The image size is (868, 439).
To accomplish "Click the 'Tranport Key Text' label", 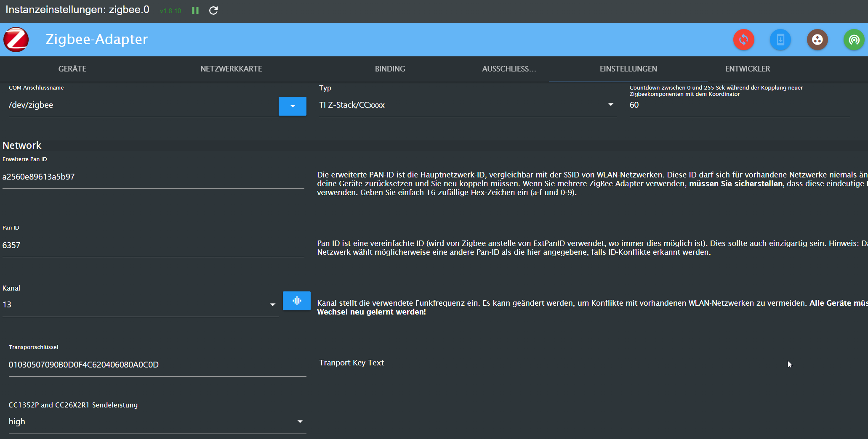I will (351, 363).
